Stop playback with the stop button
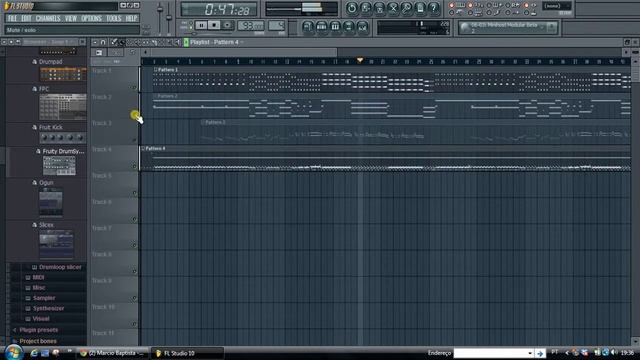 point(214,25)
